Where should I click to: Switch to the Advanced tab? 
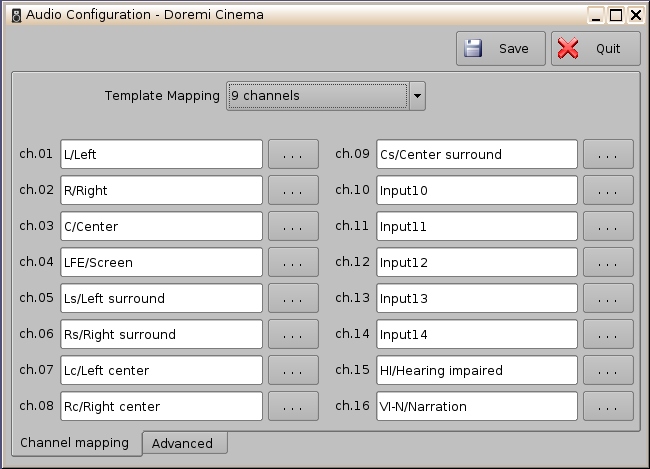pos(183,443)
